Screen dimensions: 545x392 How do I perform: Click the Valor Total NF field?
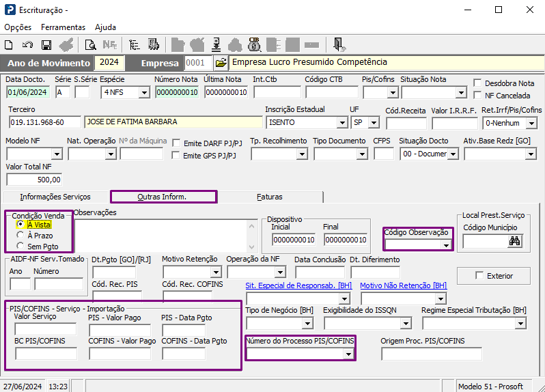pos(34,180)
